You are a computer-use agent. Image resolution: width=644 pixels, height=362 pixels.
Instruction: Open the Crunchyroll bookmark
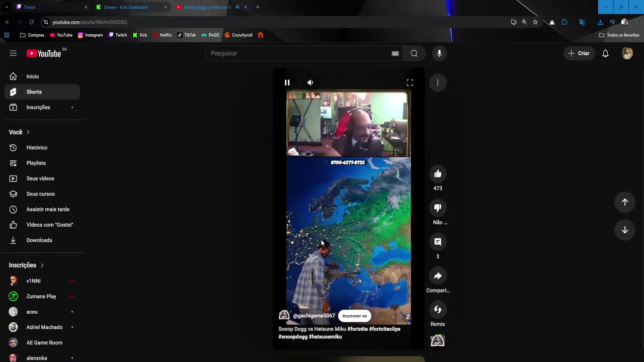pyautogui.click(x=238, y=35)
